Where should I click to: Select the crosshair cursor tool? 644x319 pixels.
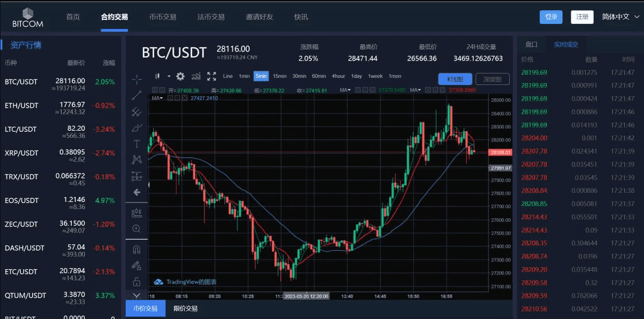pos(136,79)
